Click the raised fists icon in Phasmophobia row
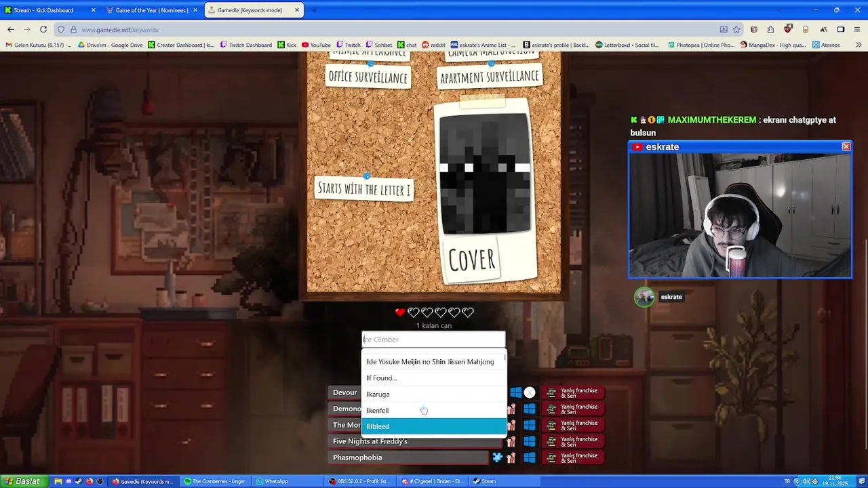This screenshot has width=868, height=488. pos(511,457)
